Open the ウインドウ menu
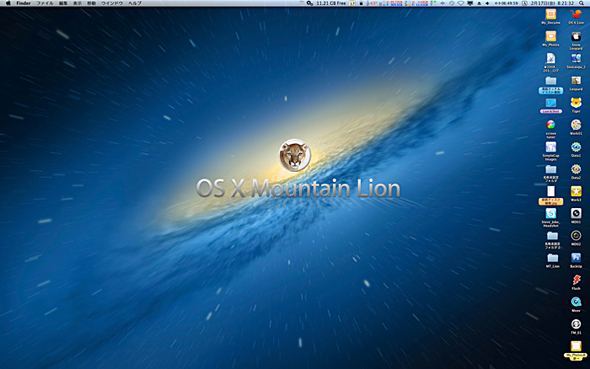This screenshot has height=369, width=590. click(112, 3)
